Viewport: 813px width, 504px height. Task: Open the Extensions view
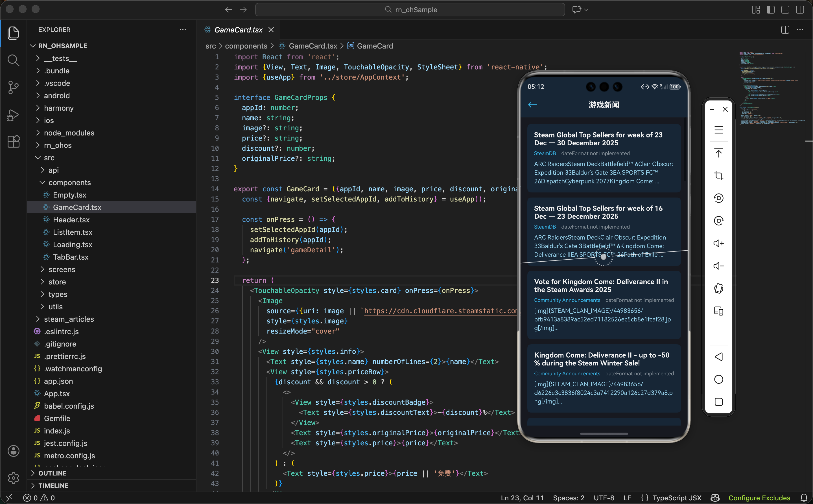pos(13,141)
